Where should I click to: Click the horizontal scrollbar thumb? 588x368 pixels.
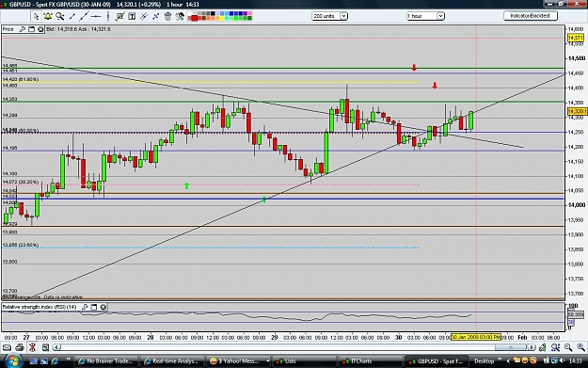(x=510, y=347)
